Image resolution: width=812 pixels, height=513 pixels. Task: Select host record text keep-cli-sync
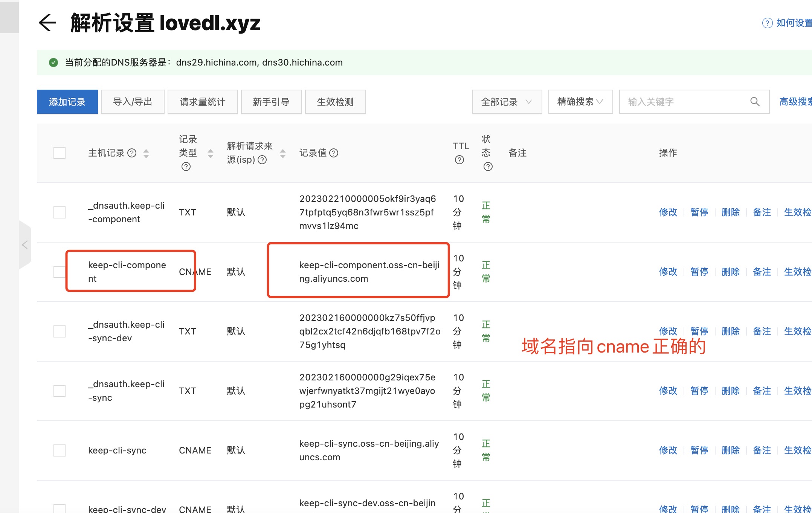(x=117, y=450)
